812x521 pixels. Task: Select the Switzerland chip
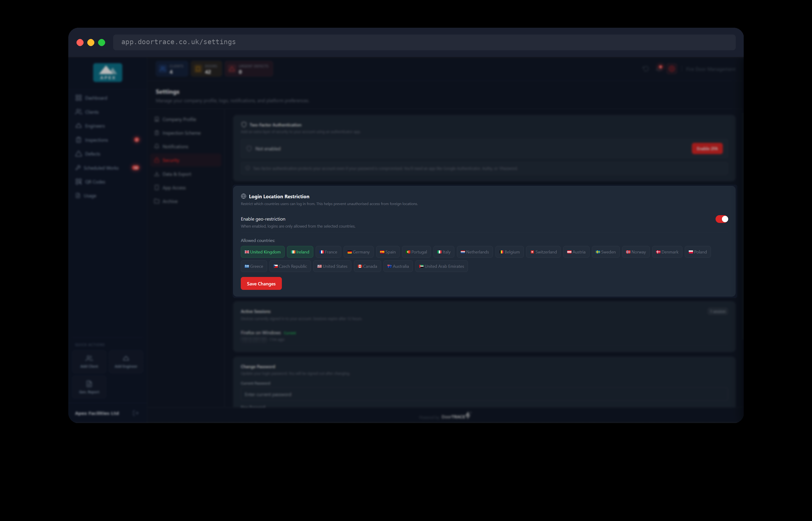[x=543, y=252]
